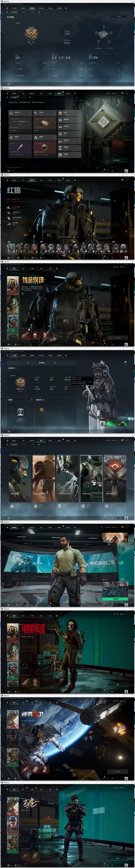Click the 3.2 stat value on stats page
135x868 pixels.
pos(54,58)
